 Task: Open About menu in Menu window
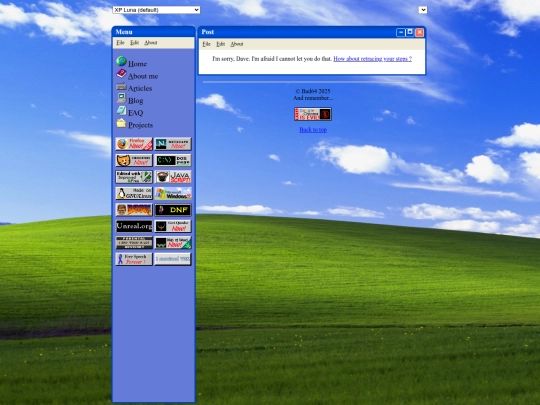150,43
